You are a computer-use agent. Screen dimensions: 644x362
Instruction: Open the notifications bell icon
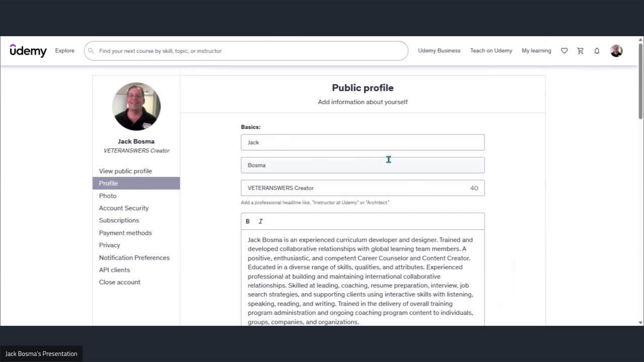coord(597,51)
